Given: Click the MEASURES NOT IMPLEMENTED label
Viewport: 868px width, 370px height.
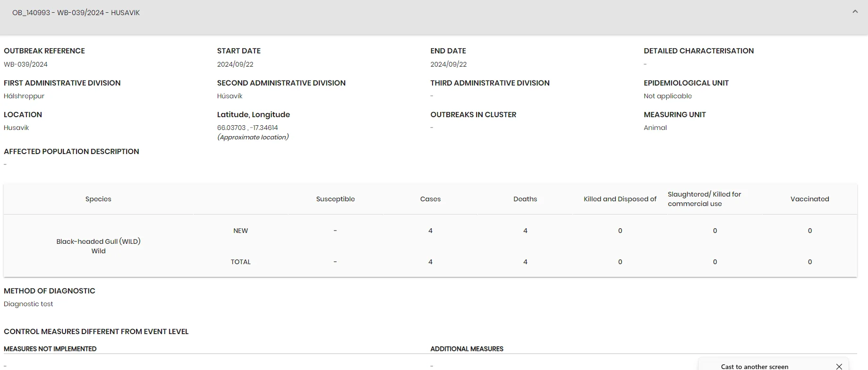Looking at the screenshot, I should (50, 349).
